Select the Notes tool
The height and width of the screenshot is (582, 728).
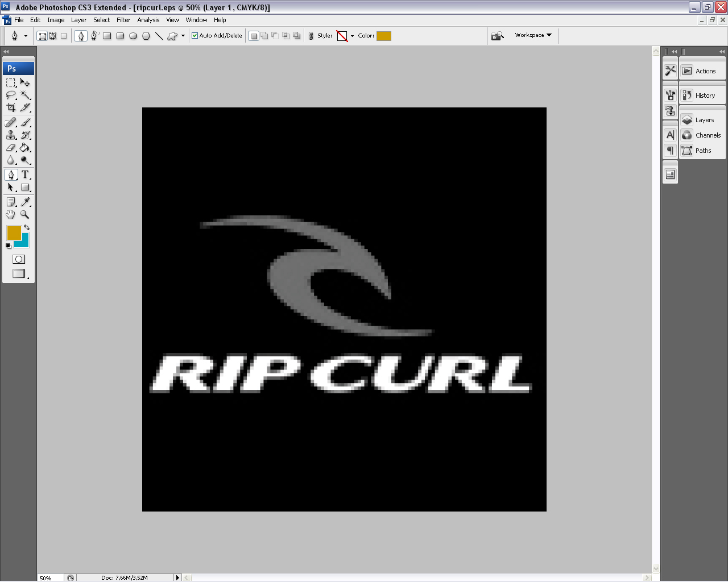click(11, 202)
